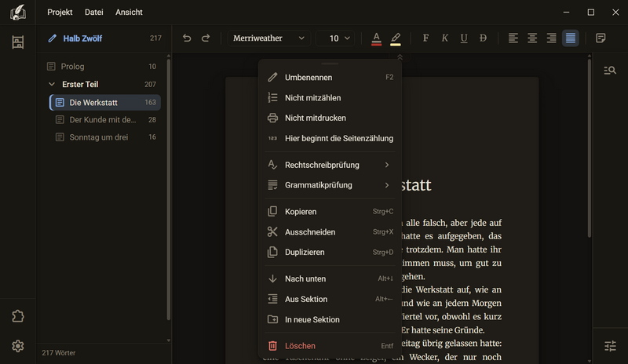The width and height of the screenshot is (628, 364).
Task: Select Die Werkstatt chapter
Action: pos(105,103)
